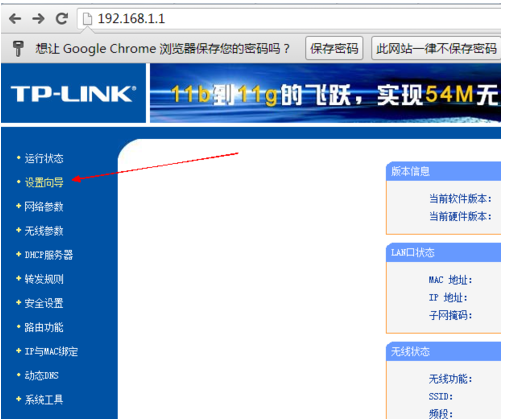Expand the plus next to 无线参数
Viewport: 513px width, 419px height.
pyautogui.click(x=19, y=230)
